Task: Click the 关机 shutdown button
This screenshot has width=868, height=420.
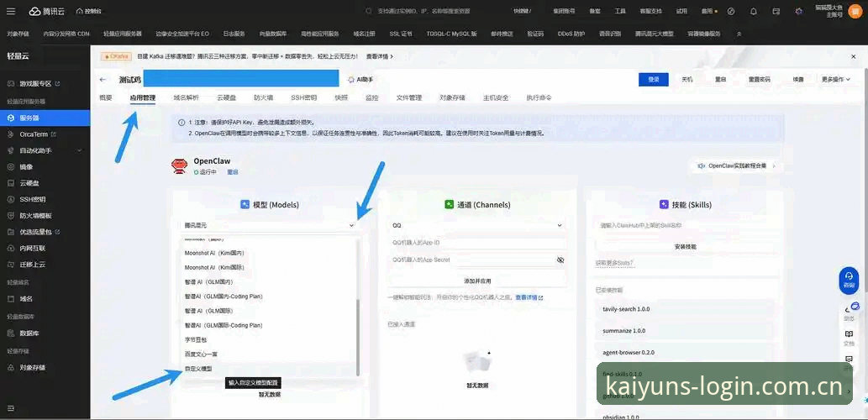Action: pyautogui.click(x=687, y=80)
